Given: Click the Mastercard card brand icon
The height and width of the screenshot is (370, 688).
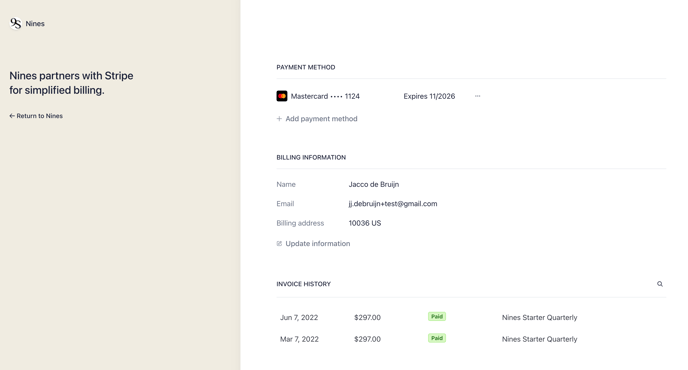Looking at the screenshot, I should [282, 96].
